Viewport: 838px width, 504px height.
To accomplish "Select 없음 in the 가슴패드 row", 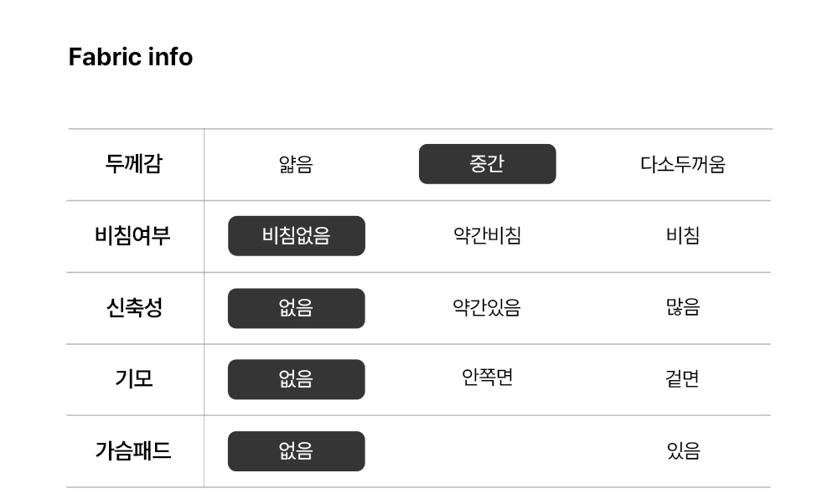I will [296, 451].
